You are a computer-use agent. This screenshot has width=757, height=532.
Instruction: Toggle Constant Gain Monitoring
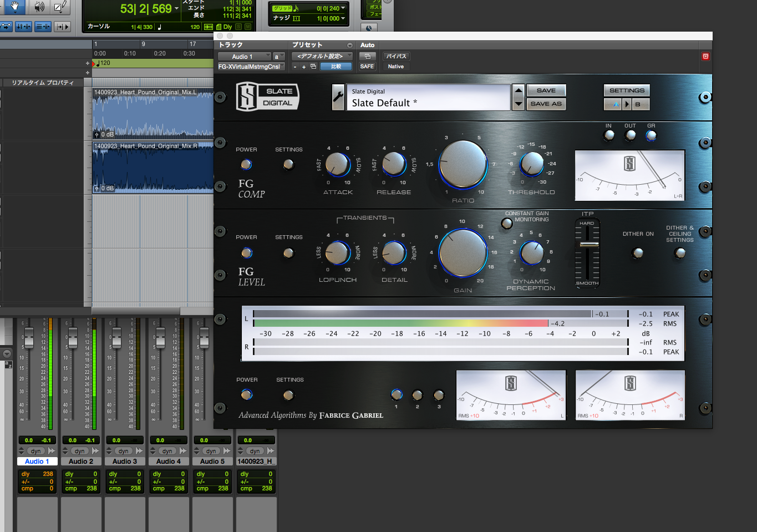506,224
